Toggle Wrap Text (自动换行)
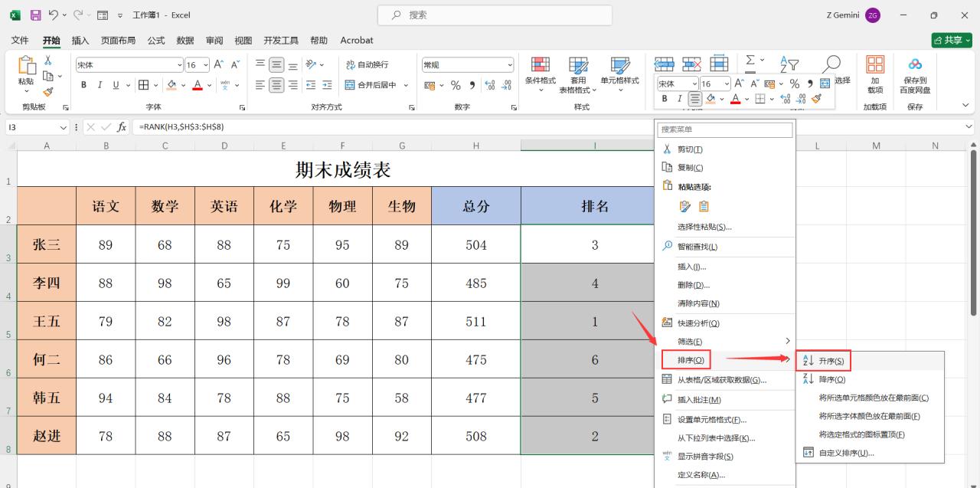This screenshot has width=980, height=488. click(367, 64)
